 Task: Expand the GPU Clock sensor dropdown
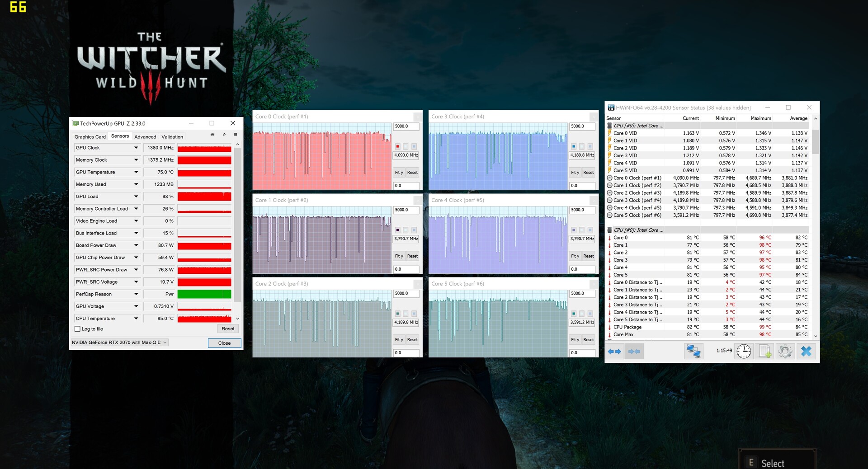pos(136,148)
